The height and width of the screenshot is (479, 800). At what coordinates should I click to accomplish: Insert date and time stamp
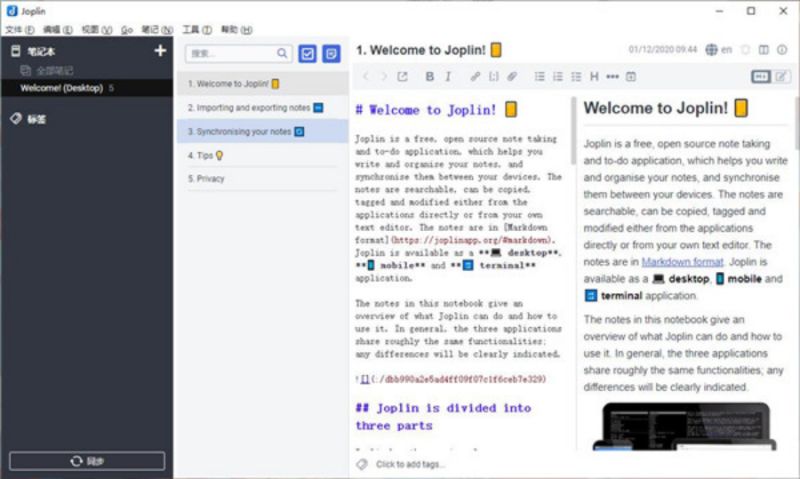point(631,77)
